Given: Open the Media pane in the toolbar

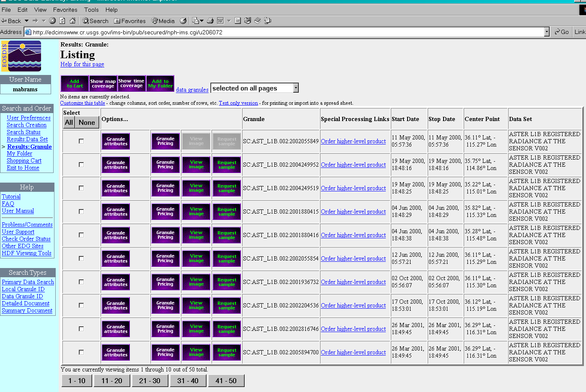Looking at the screenshot, I should tap(163, 21).
